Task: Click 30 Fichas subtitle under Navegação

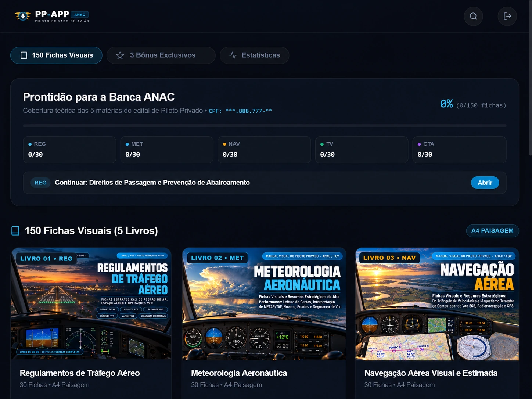Action: (x=399, y=385)
